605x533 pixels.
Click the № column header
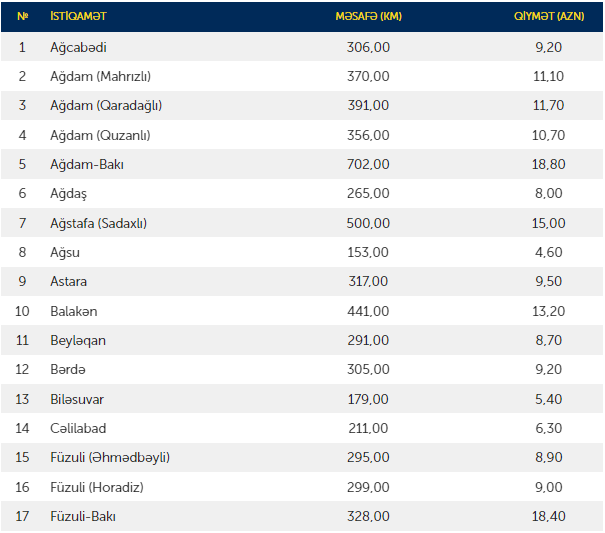pyautogui.click(x=22, y=17)
